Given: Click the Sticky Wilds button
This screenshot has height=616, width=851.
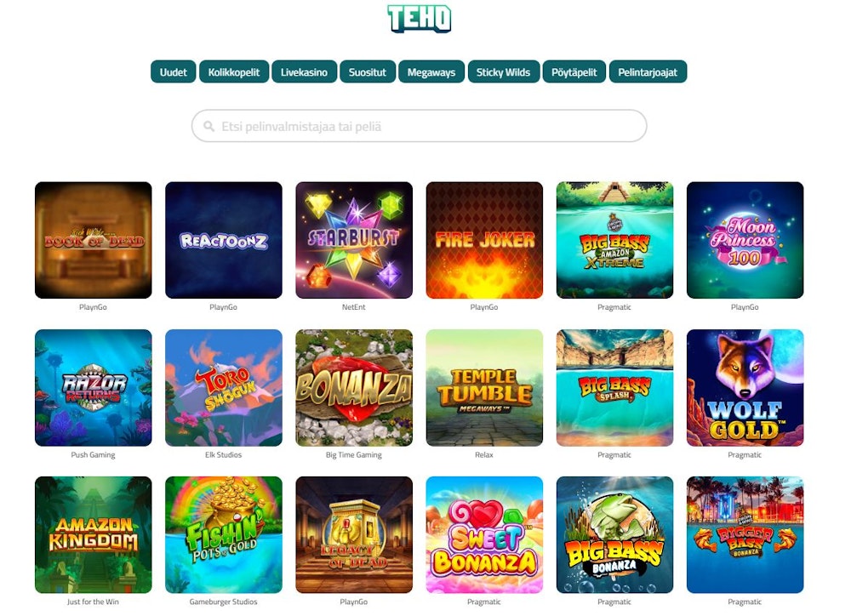Looking at the screenshot, I should pyautogui.click(x=503, y=71).
